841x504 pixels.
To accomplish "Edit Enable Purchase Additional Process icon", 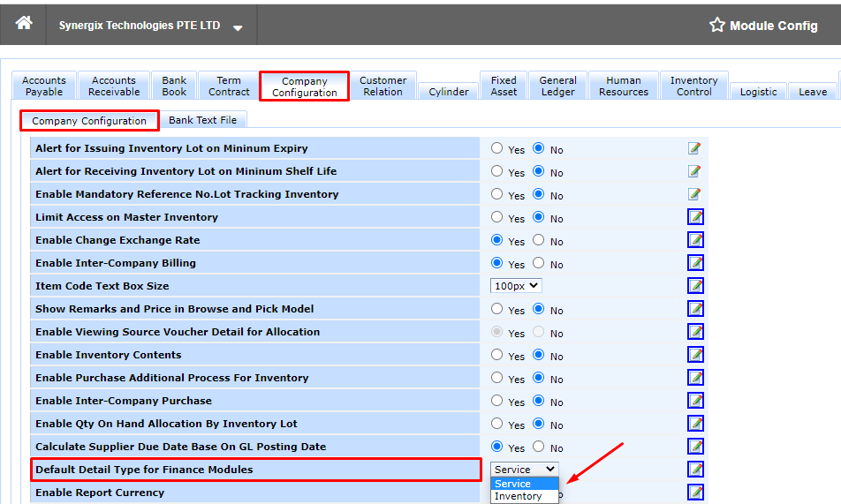I will pyautogui.click(x=695, y=378).
